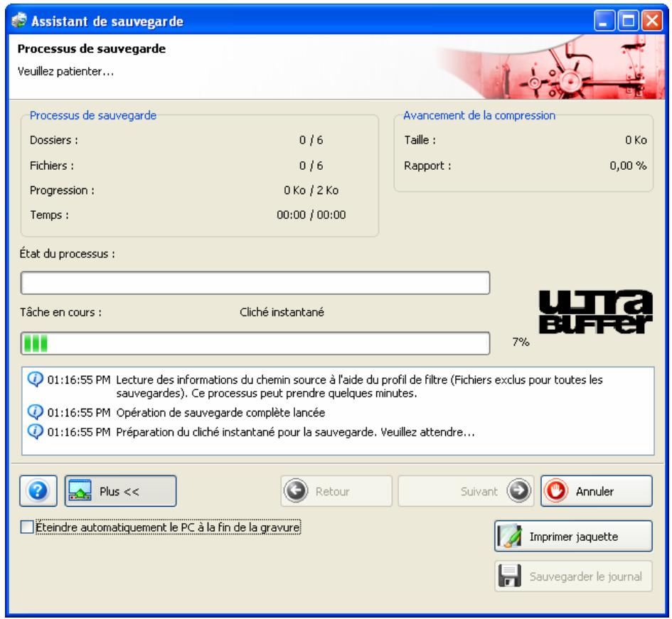Click the Taille value '0 Ko'

click(x=636, y=140)
